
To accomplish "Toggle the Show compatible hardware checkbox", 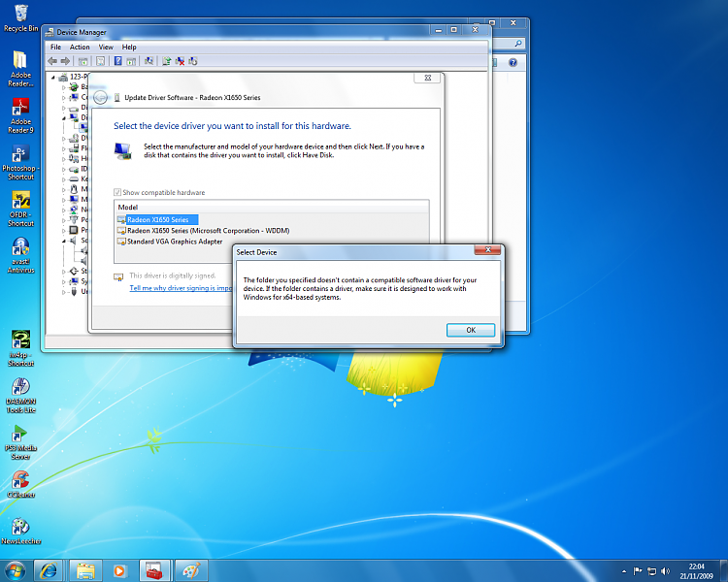I will click(x=117, y=192).
